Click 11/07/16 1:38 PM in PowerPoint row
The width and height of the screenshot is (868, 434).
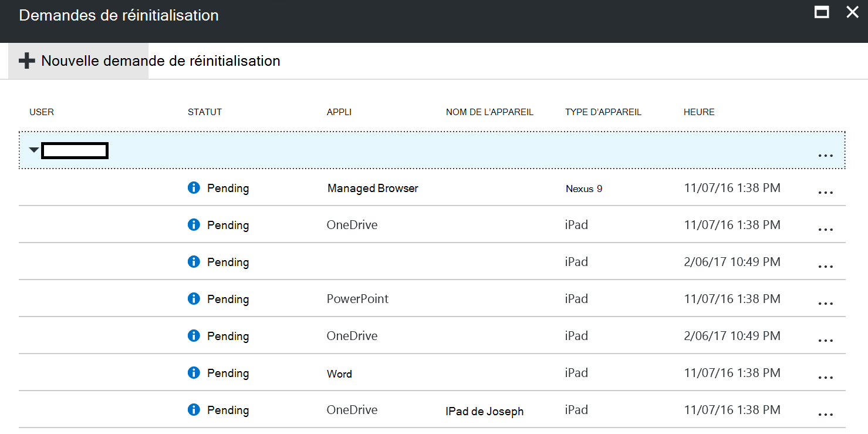[x=732, y=298]
